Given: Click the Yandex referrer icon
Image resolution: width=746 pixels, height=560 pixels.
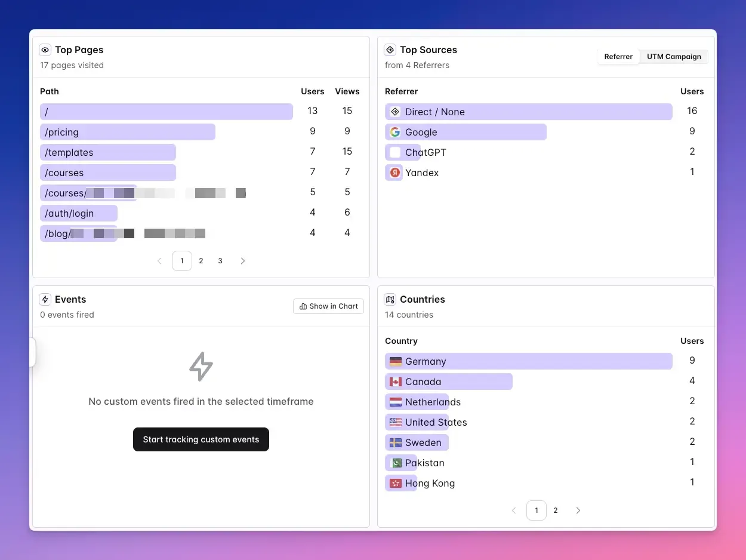Looking at the screenshot, I should pos(395,173).
